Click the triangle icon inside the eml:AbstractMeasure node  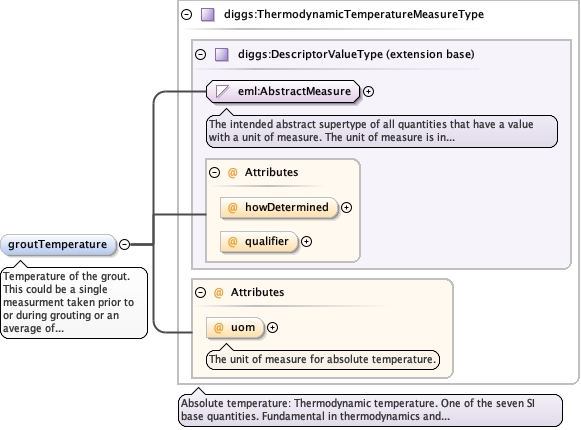(222, 91)
